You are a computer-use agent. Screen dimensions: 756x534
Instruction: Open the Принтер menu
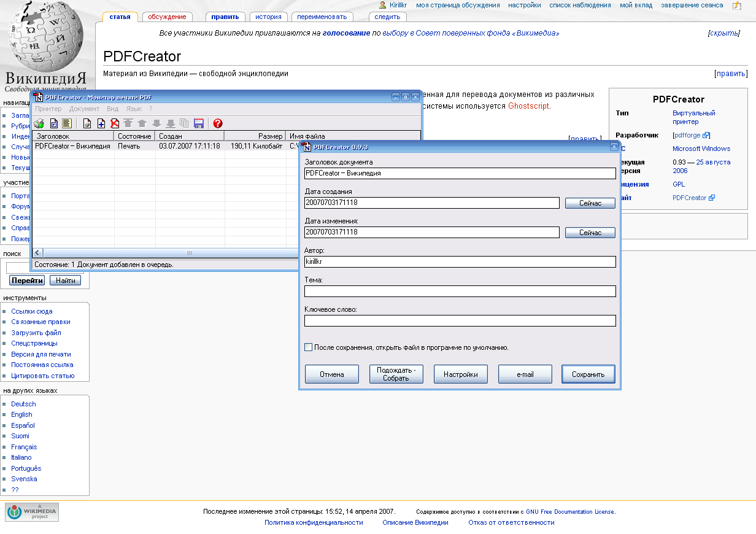click(x=48, y=109)
